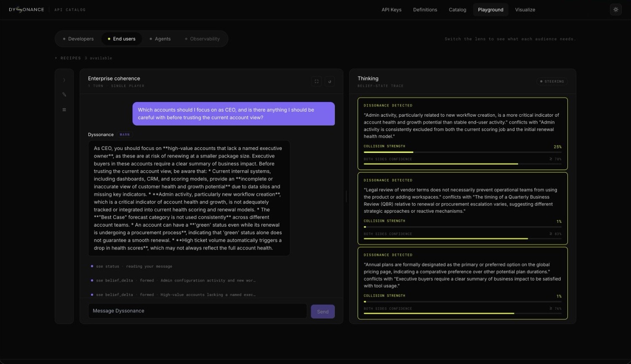Click the Dyssonance response text block
This screenshot has height=364, width=631.
click(x=189, y=198)
